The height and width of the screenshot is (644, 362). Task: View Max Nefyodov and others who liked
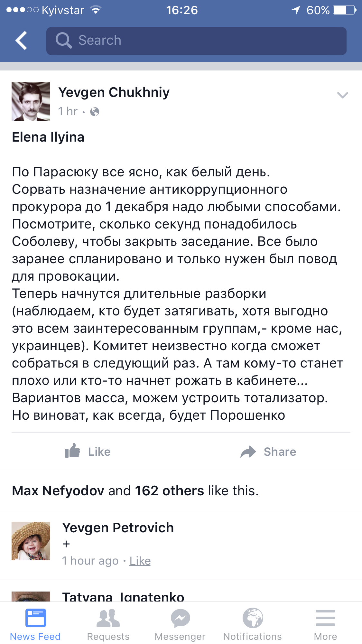coord(135,491)
